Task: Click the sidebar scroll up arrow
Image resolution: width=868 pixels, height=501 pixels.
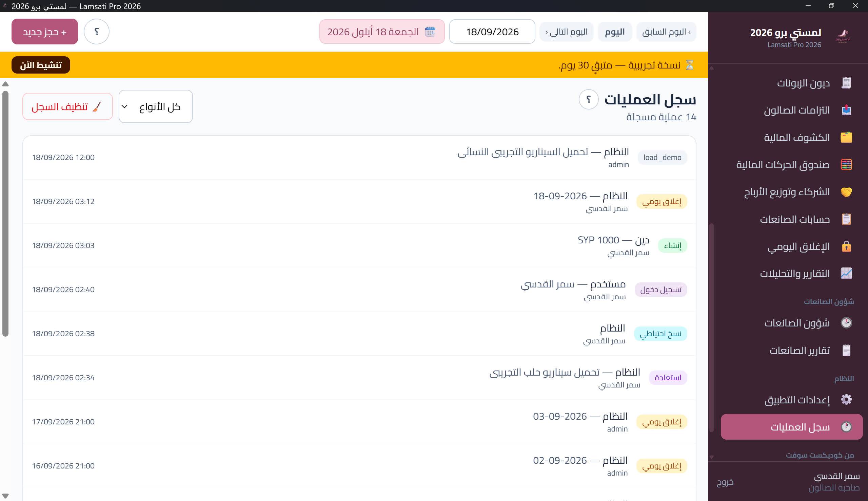Action: [711, 68]
